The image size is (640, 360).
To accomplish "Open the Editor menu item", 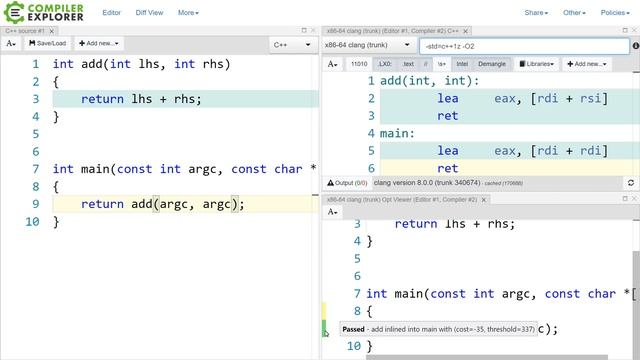I will [x=111, y=13].
